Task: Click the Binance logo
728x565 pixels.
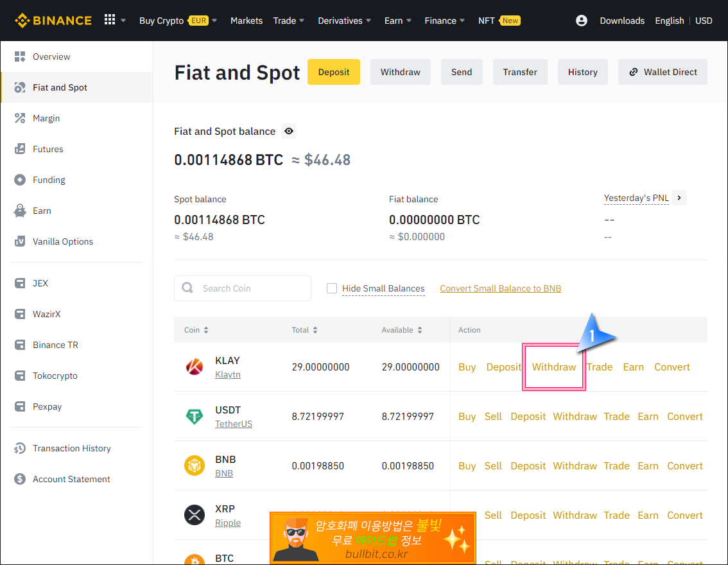Action: [53, 21]
